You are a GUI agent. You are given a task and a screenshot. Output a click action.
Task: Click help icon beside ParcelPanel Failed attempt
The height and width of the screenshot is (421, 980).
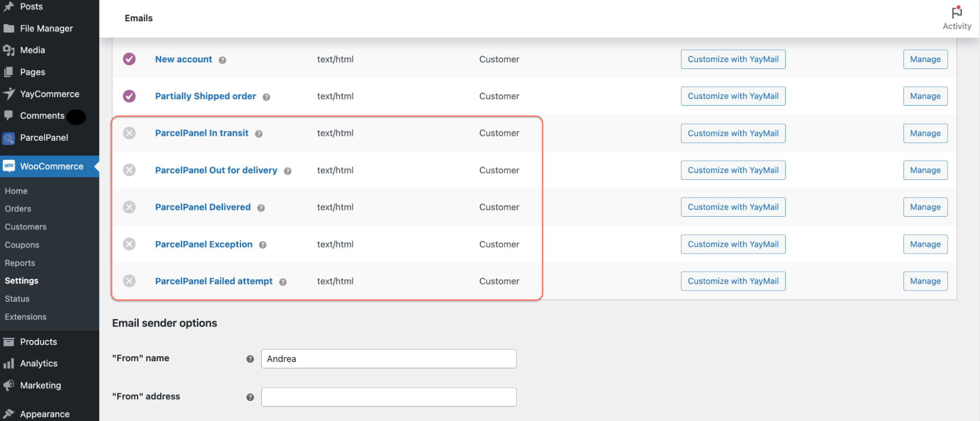tap(283, 282)
